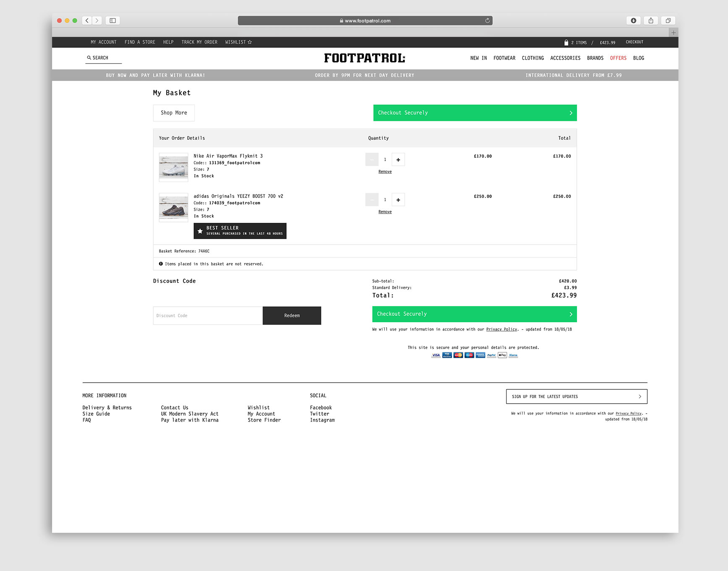The height and width of the screenshot is (571, 728).
Task: Click the Wishlist star icon in top bar
Action: click(250, 42)
